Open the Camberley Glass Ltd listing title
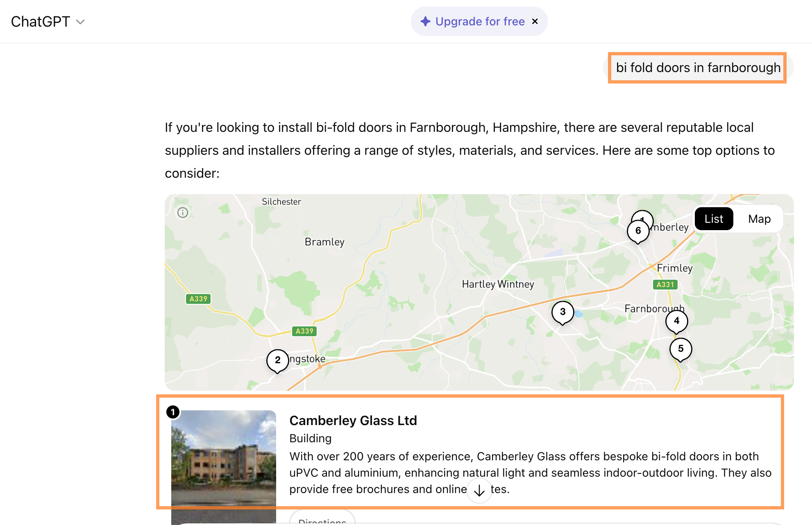 click(x=353, y=421)
